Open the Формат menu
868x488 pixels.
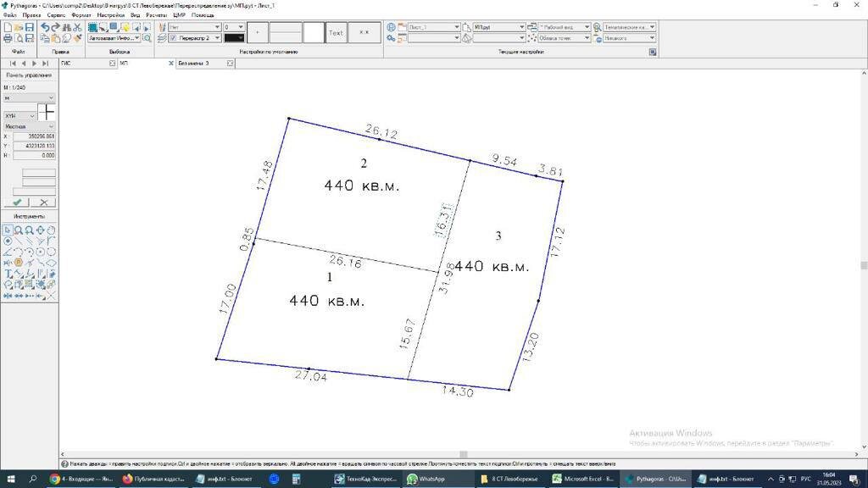[x=81, y=15]
